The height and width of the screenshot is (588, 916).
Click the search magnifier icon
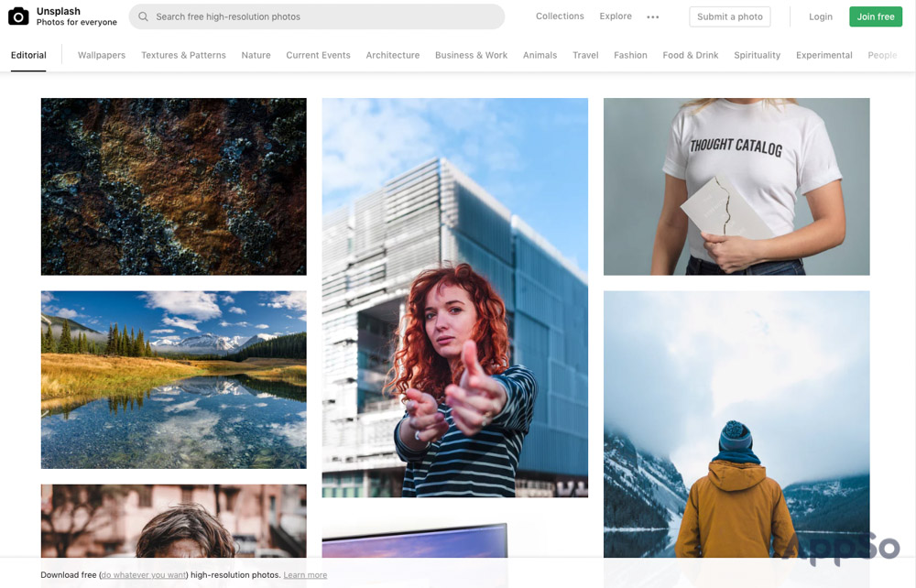pos(144,16)
